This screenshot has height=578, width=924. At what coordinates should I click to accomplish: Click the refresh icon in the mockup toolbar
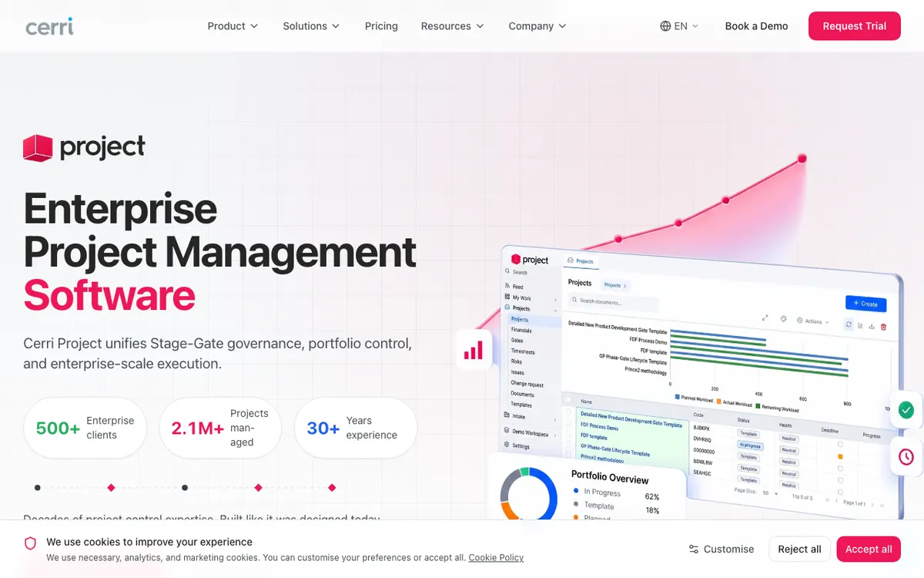click(x=849, y=324)
